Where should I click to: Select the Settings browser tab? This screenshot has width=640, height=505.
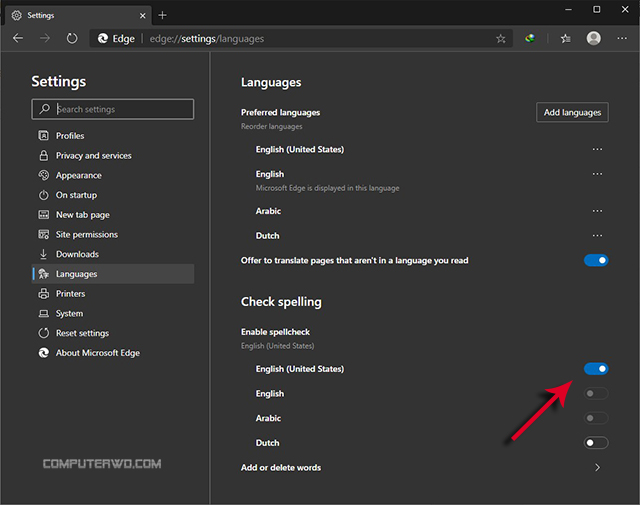point(79,16)
